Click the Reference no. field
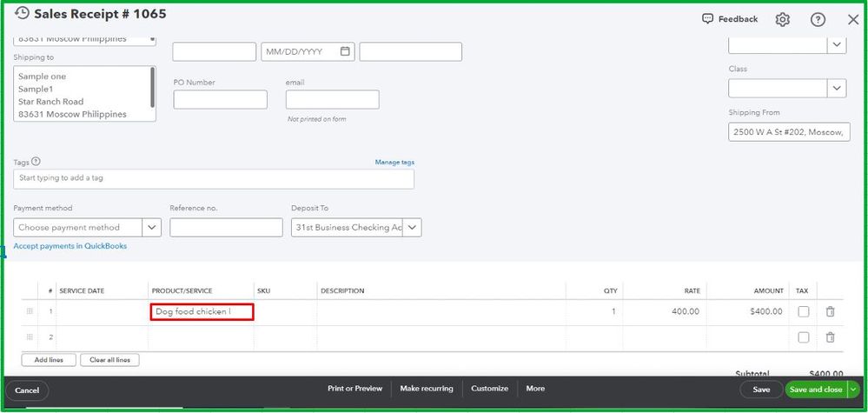Screen dimensions: 868x413 [226, 228]
